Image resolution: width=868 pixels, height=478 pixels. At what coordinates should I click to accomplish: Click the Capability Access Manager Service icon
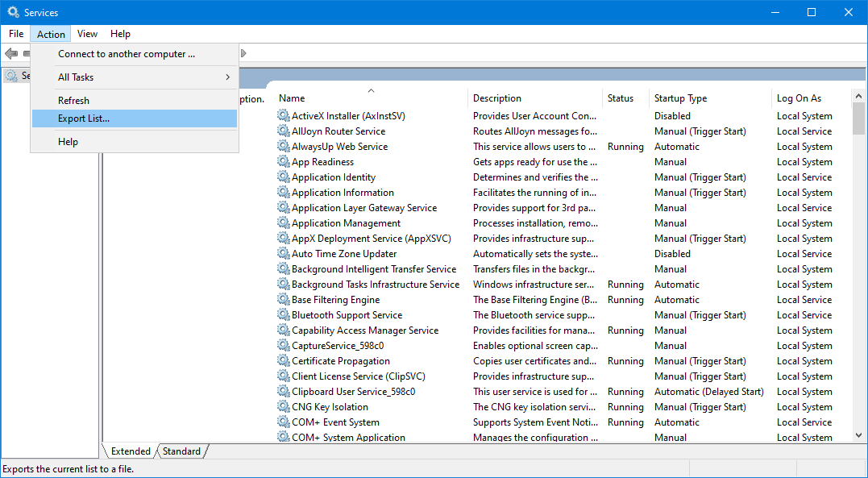point(284,330)
